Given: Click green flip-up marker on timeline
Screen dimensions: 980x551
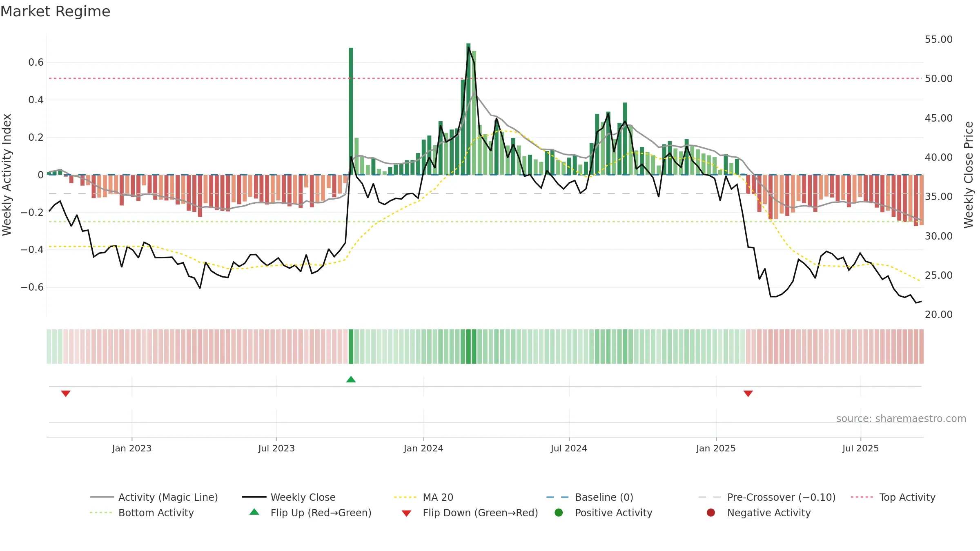Looking at the screenshot, I should 351,380.
